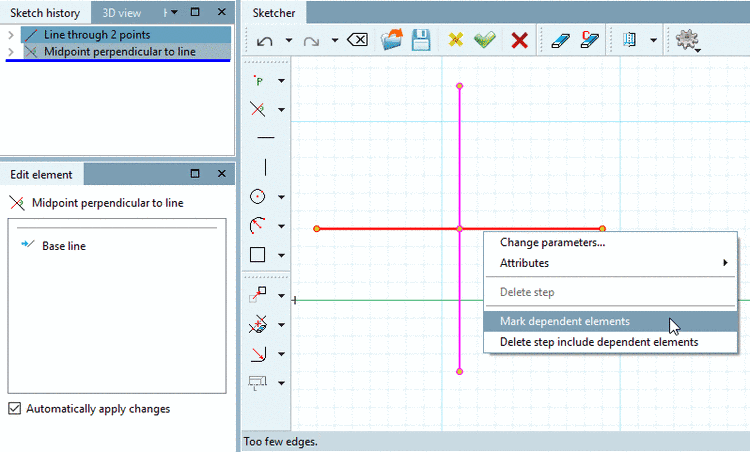This screenshot has width=750, height=452.
Task: Open the perpendicular line tool dropdown arrow
Action: 281,110
